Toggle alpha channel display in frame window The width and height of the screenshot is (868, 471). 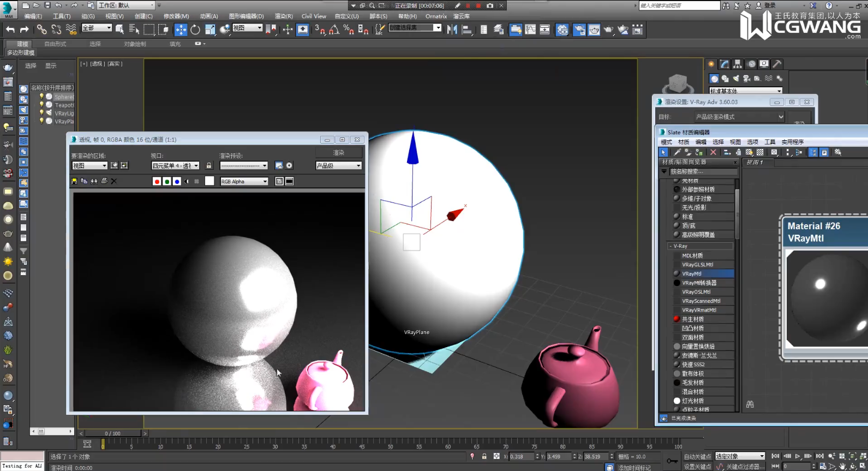[187, 181]
